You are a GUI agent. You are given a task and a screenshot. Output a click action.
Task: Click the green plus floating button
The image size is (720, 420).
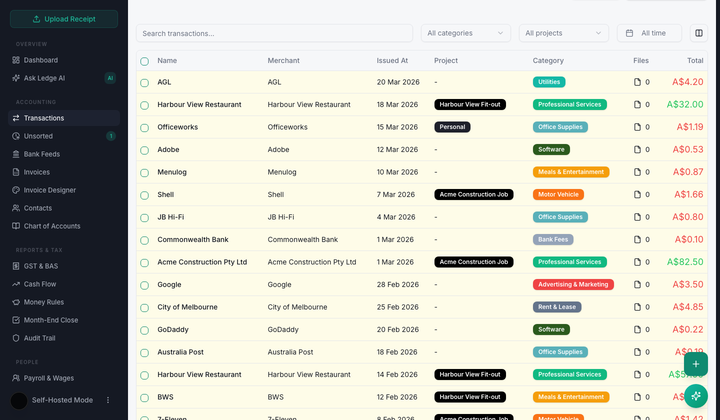(696, 364)
